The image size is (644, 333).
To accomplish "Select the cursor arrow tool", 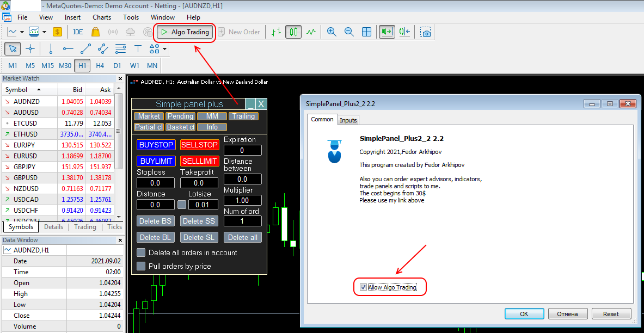I will pyautogui.click(x=13, y=49).
